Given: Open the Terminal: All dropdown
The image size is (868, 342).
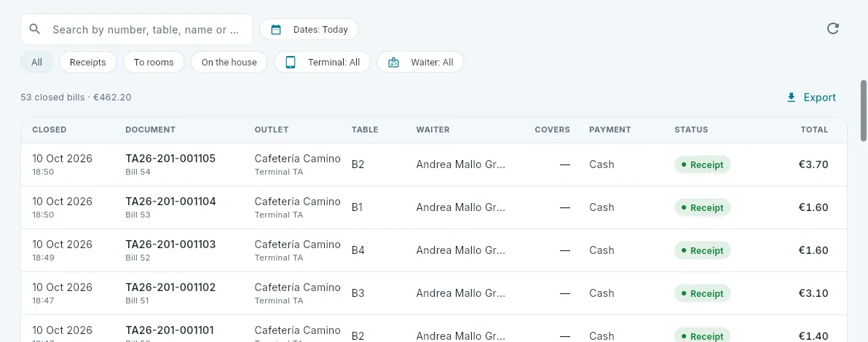Looking at the screenshot, I should tap(322, 62).
